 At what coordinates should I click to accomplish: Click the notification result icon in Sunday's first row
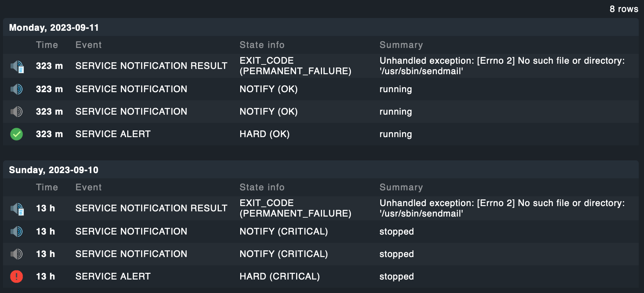[17, 209]
